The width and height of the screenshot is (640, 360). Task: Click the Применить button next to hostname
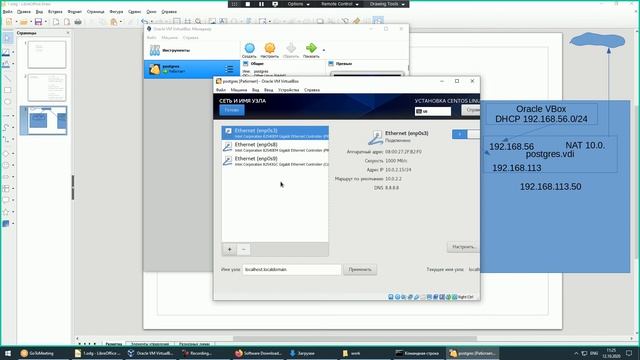(x=360, y=269)
